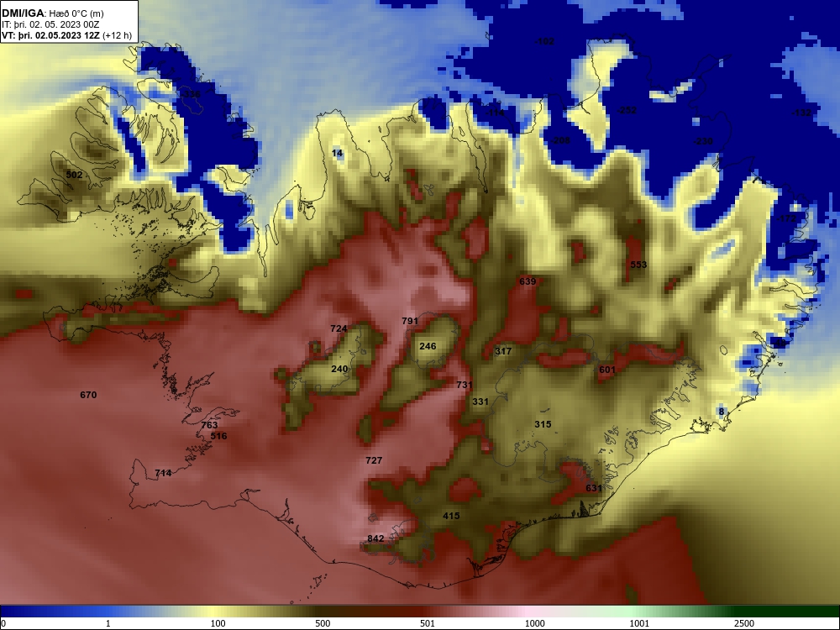This screenshot has height=630, width=840.
Task: Click the map value 791
Action: tap(410, 322)
